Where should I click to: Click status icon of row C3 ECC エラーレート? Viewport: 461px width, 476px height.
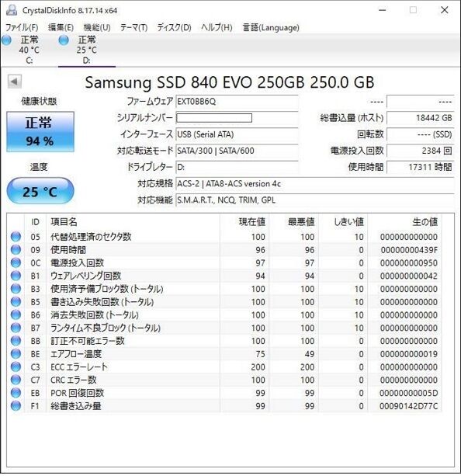16,367
